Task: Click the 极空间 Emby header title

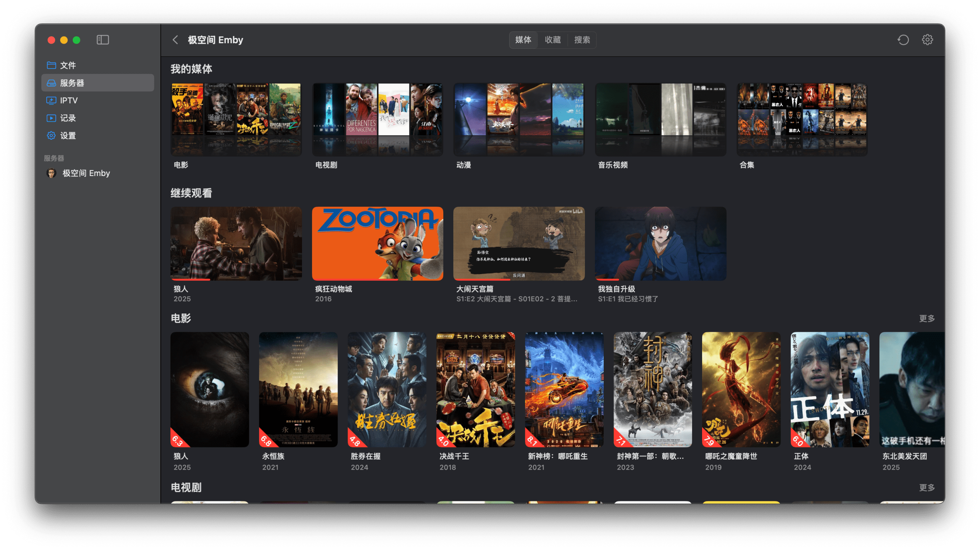Action: tap(215, 40)
